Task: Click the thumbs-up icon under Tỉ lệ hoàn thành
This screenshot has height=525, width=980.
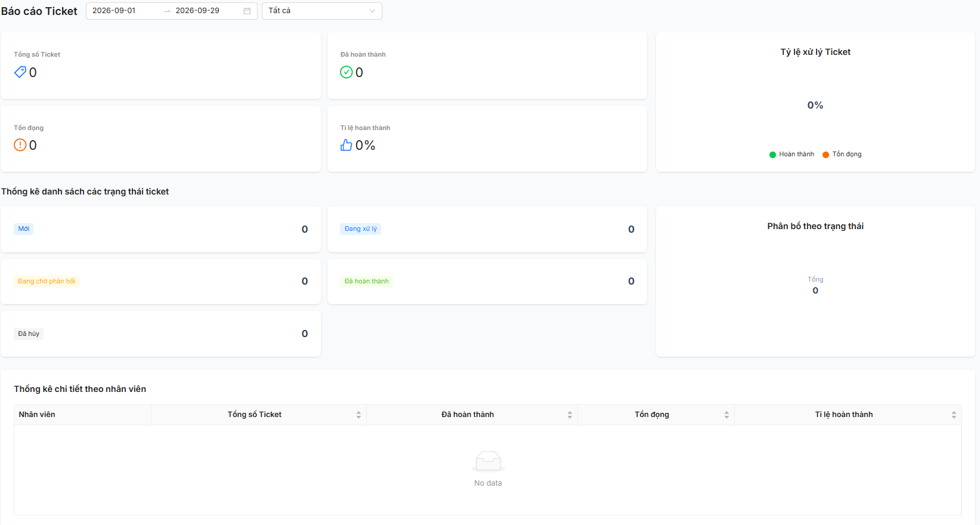Action: tap(347, 145)
